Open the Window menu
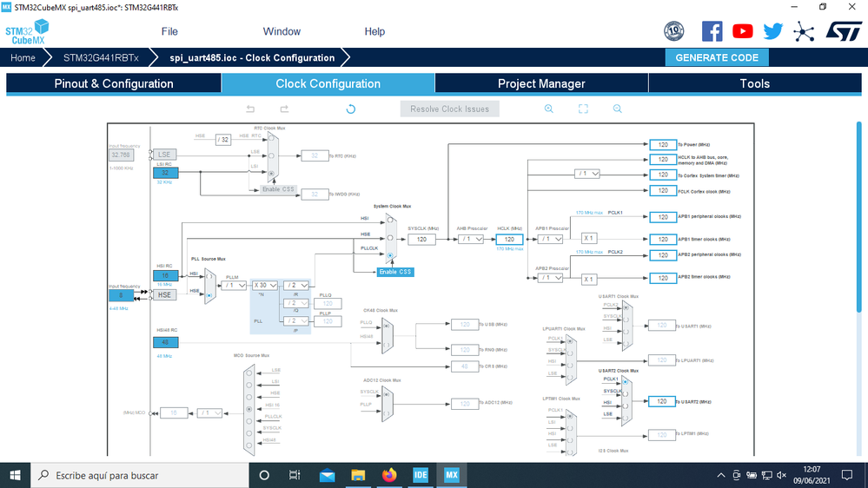 [x=282, y=31]
